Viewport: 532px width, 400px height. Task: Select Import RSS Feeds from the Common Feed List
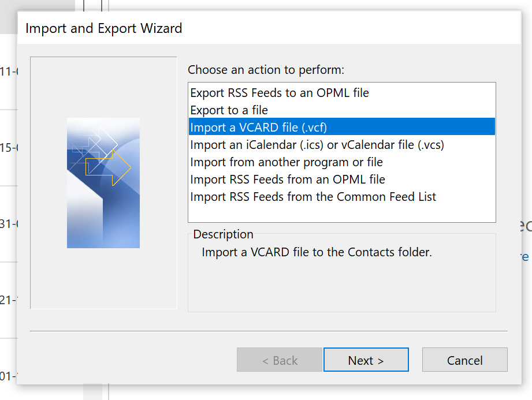point(313,197)
